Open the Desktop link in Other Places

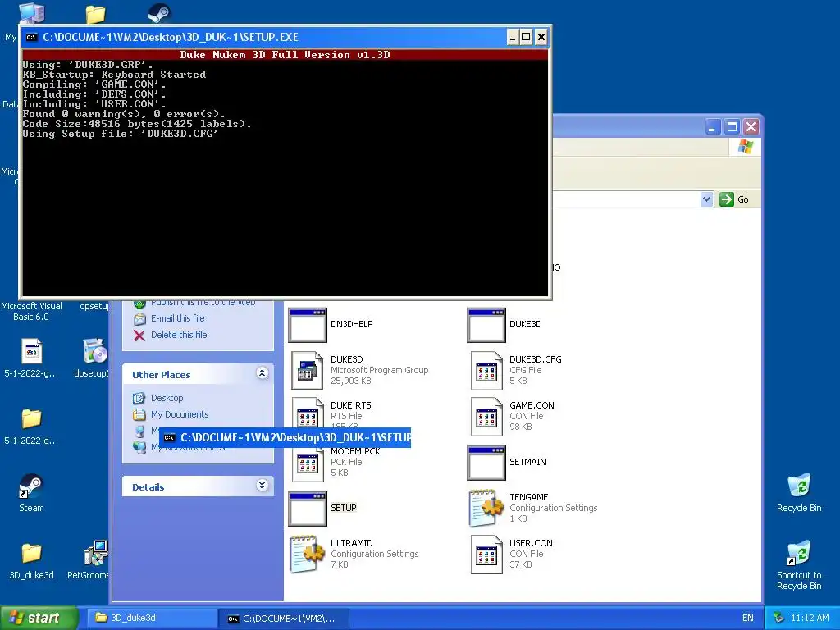[167, 398]
